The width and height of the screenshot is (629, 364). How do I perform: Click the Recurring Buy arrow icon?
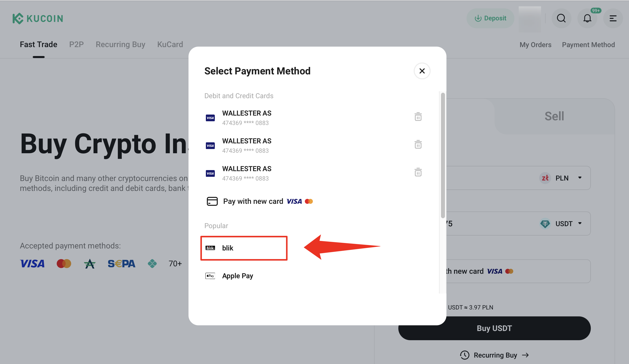click(525, 355)
